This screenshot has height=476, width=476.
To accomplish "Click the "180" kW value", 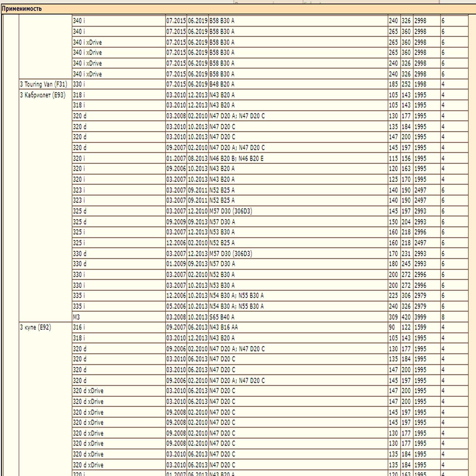I will [x=393, y=264].
